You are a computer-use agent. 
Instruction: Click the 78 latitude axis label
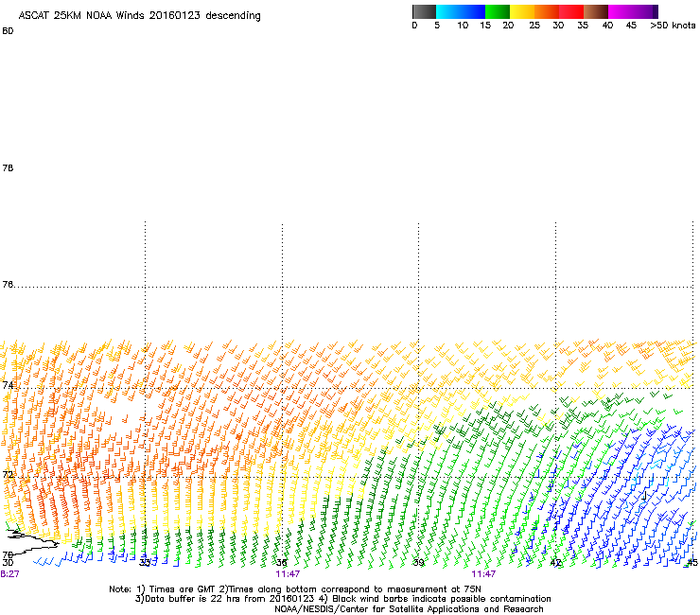8,167
